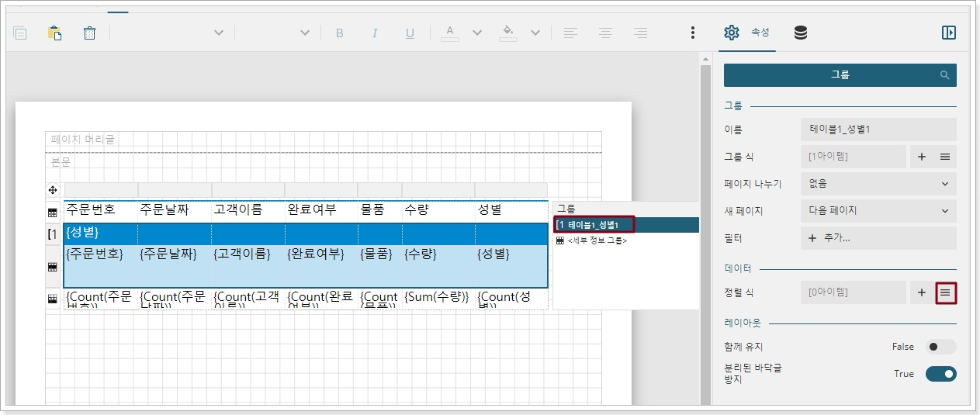Screen dimensions: 980x415
Task: Open the font size dropdown arrow
Action: pos(305,33)
